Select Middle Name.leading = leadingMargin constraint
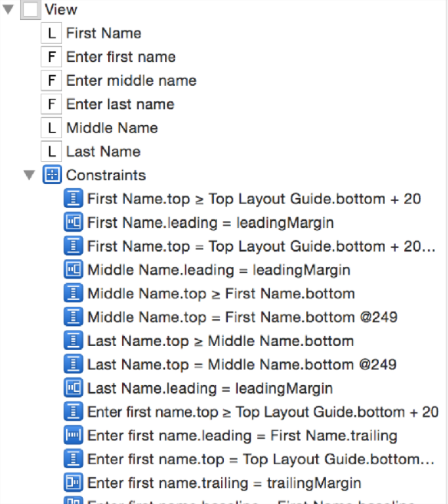The width and height of the screenshot is (448, 504). pyautogui.click(x=219, y=270)
